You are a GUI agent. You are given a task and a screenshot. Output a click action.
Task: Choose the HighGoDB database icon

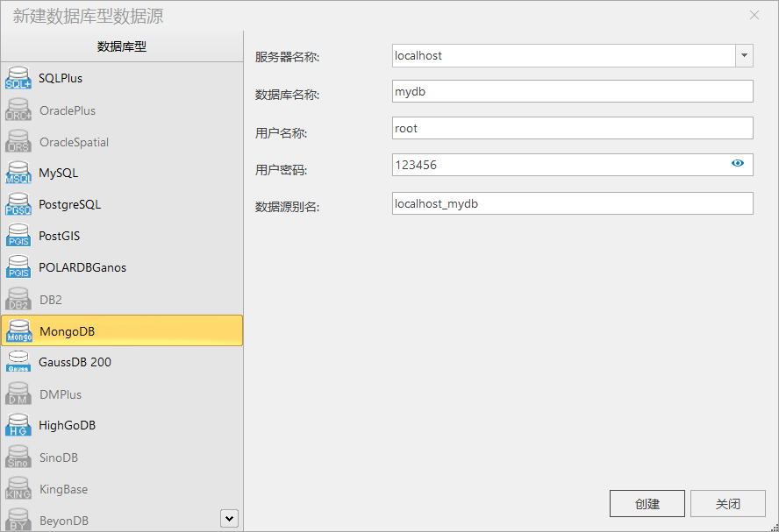18,425
